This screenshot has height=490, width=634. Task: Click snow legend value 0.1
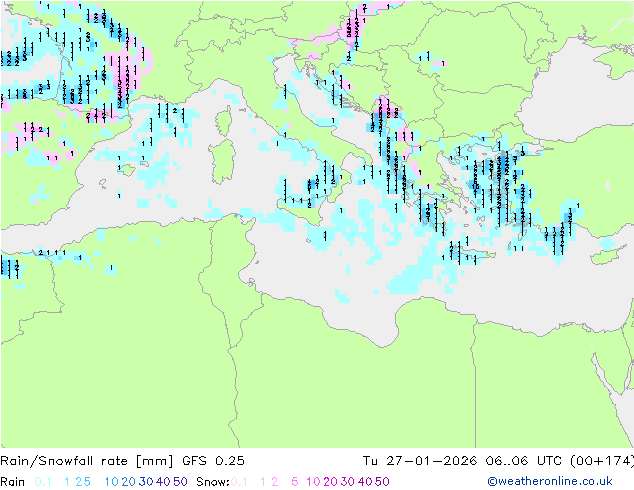(239, 482)
